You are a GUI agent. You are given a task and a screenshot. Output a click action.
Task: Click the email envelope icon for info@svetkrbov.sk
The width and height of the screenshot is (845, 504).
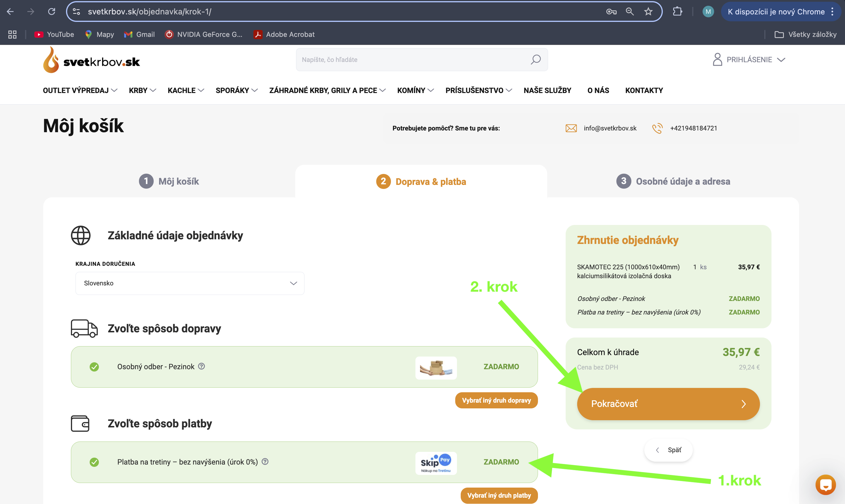(x=571, y=128)
